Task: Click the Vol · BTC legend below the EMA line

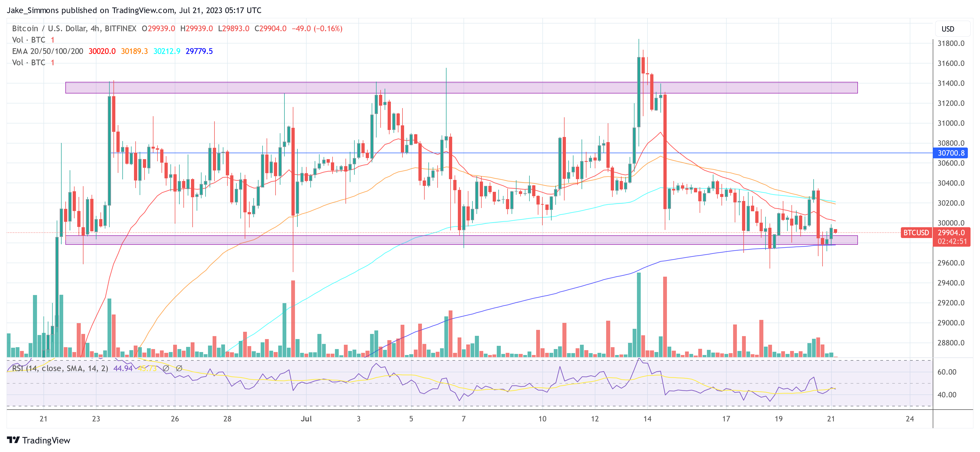Action: (x=33, y=62)
